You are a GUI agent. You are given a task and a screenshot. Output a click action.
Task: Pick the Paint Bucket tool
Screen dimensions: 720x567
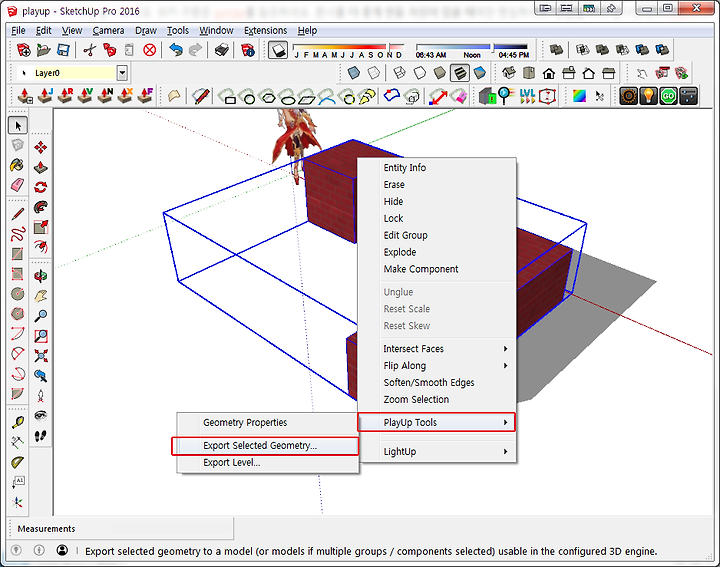[17, 165]
